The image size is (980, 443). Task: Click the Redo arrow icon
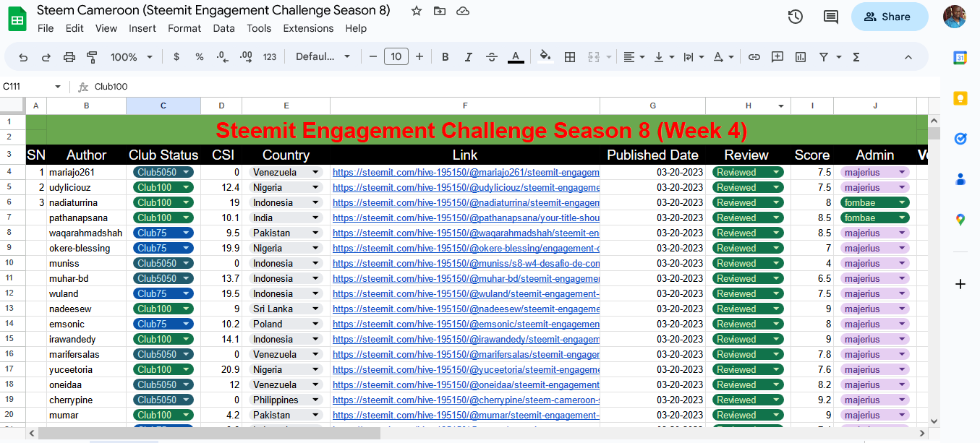coord(46,57)
